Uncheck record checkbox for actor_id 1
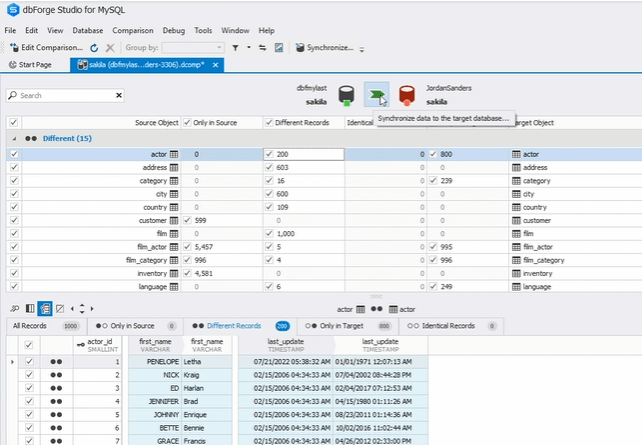 tap(29, 361)
